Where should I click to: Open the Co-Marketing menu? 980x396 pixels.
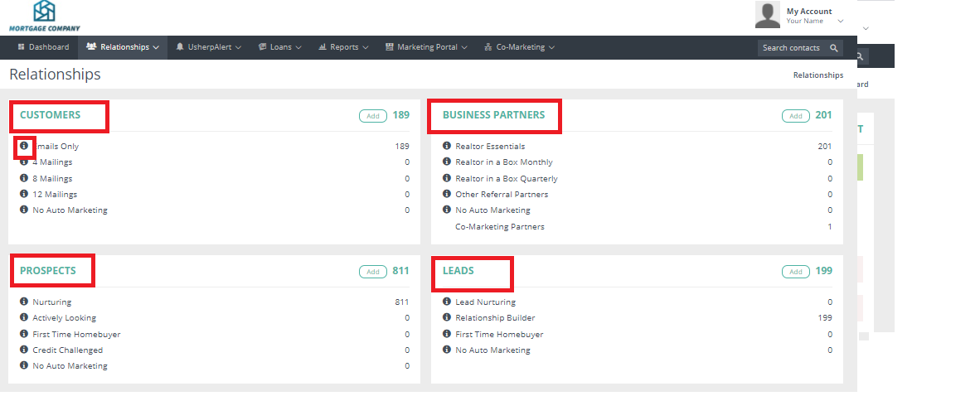coord(519,47)
